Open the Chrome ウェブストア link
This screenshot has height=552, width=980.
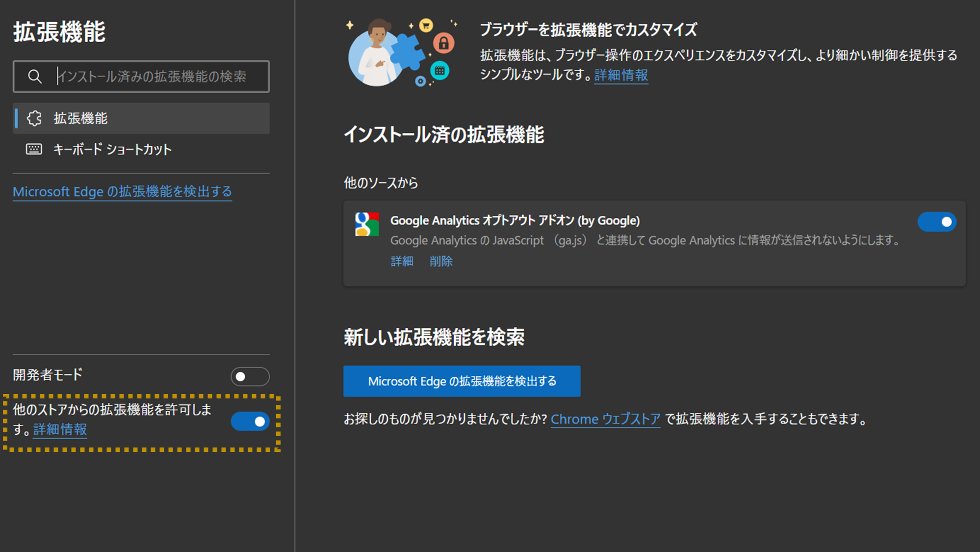605,419
